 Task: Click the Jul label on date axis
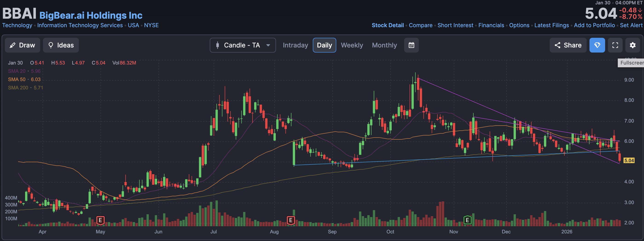(x=213, y=232)
